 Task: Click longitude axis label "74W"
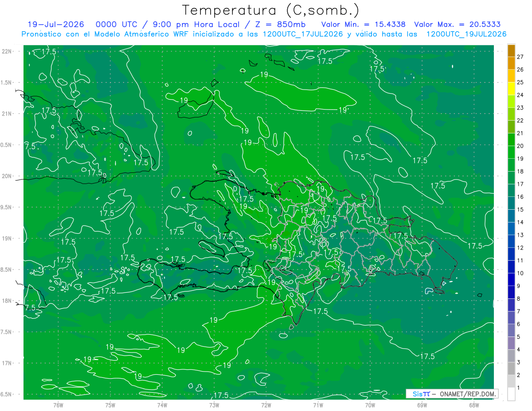click(x=162, y=405)
